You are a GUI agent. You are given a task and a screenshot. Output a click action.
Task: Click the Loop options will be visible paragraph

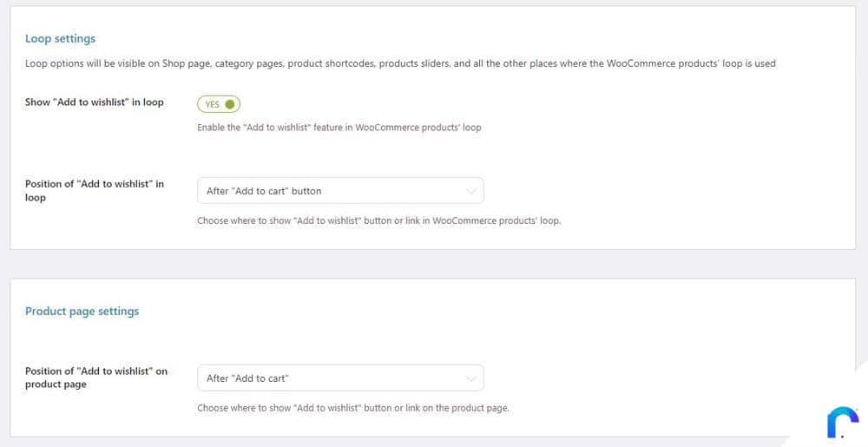(400, 63)
